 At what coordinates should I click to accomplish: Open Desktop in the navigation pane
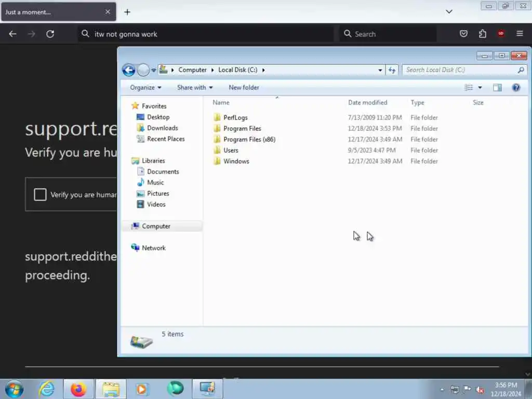(158, 117)
